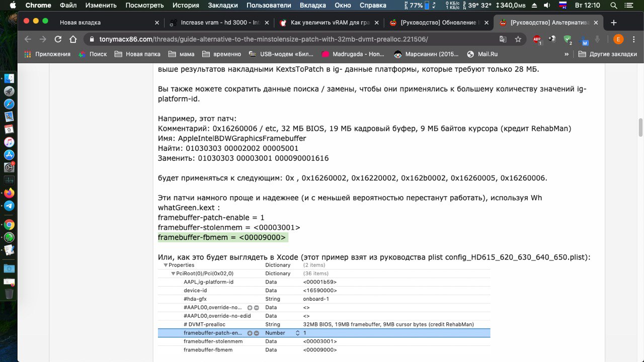Collapse the PciRoot(0)/Pci(0x02,0) triangle
This screenshot has width=644, height=362.
pyautogui.click(x=173, y=274)
